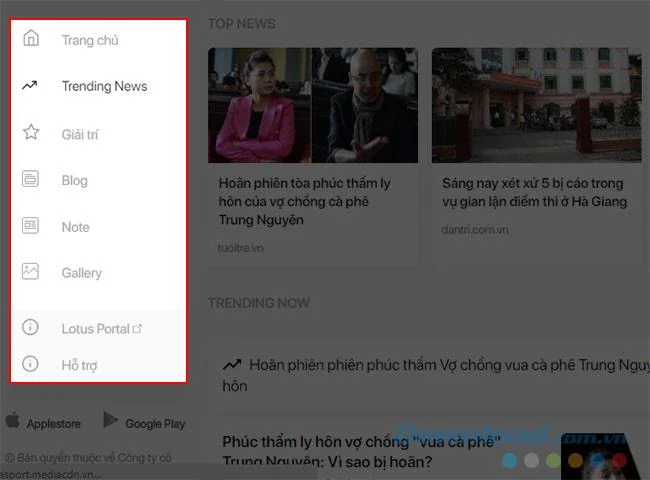Click the Note icon in sidebar
Viewport: 650px width, 480px height.
pyautogui.click(x=30, y=225)
